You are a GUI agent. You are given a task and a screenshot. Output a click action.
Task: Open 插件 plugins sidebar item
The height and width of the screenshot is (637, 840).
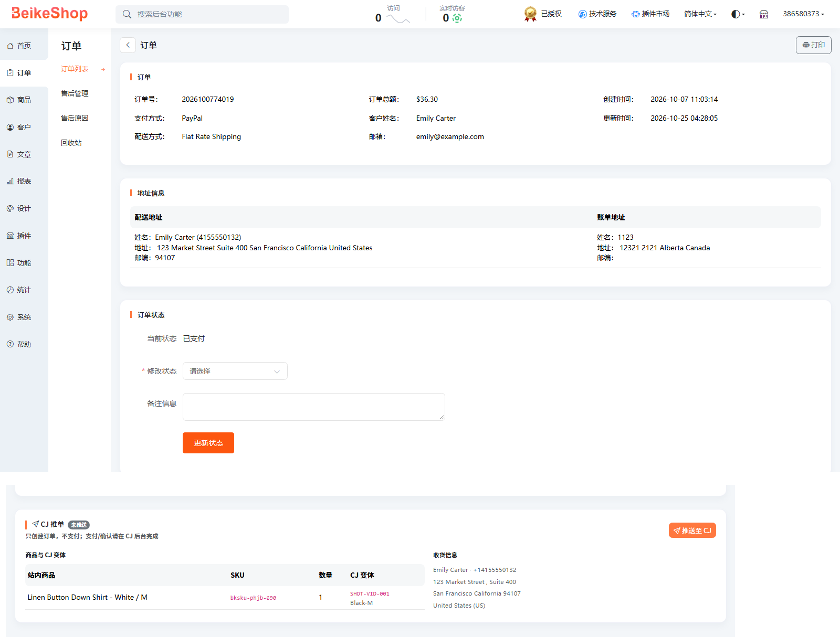24,236
